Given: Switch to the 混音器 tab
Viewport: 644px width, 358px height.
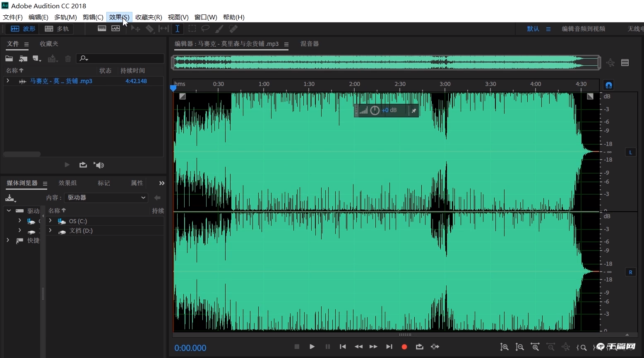Looking at the screenshot, I should pyautogui.click(x=310, y=44).
